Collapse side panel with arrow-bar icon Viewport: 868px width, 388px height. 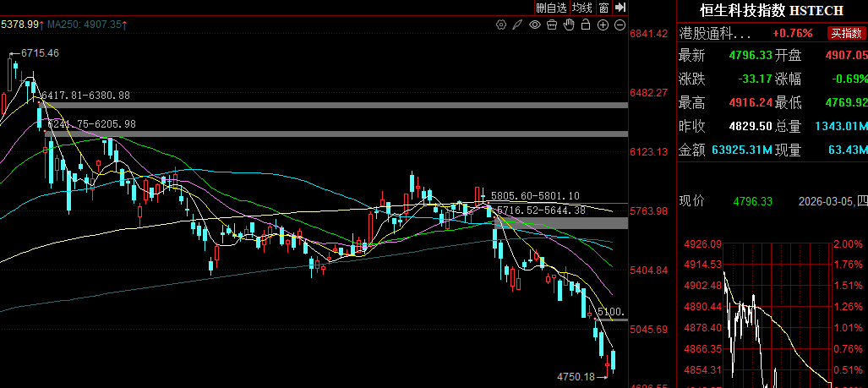coord(620,8)
